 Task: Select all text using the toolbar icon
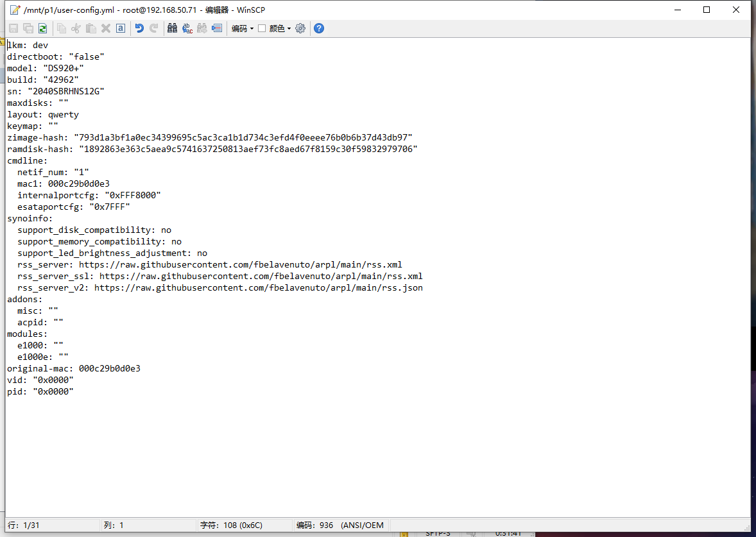121,28
